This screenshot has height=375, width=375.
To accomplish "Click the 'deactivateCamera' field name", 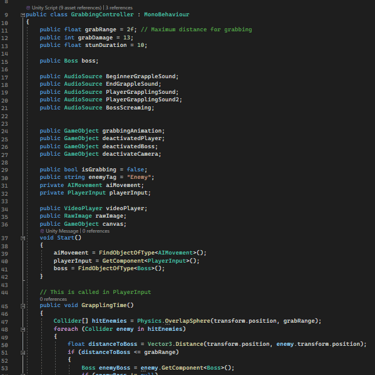I will tap(130, 154).
